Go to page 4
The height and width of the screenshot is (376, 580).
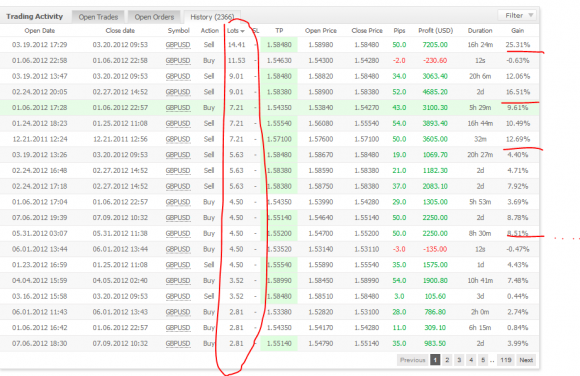coord(471,360)
